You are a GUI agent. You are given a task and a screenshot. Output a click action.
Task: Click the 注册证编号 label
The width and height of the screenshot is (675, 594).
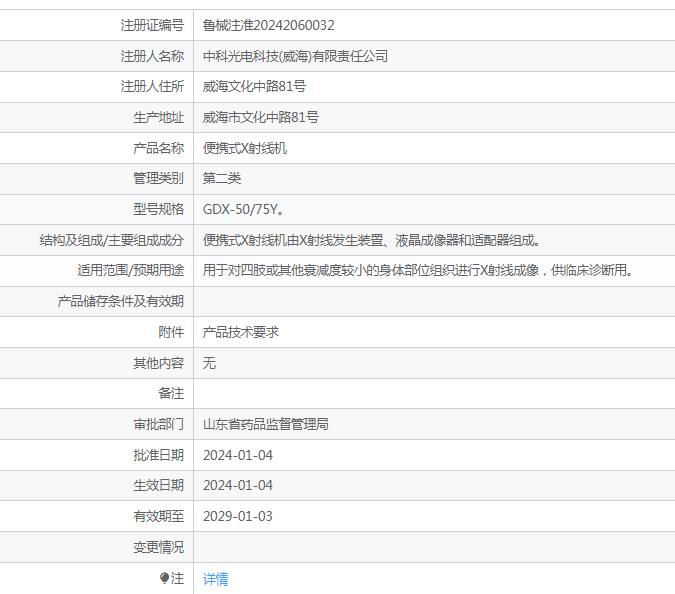pos(152,25)
